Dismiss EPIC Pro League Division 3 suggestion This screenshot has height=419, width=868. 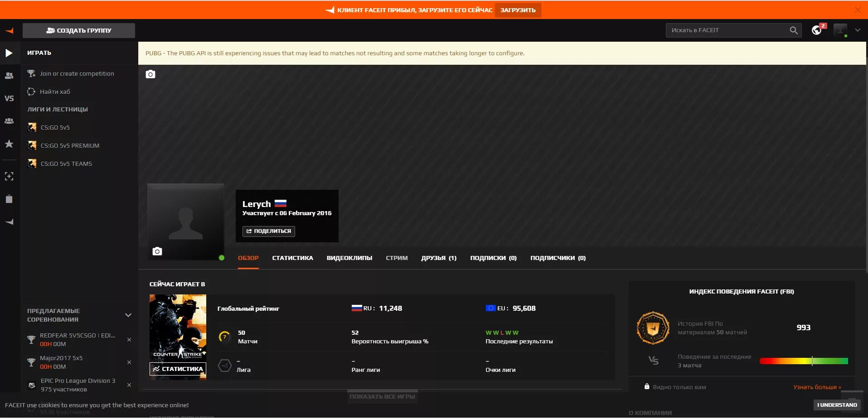tap(129, 385)
